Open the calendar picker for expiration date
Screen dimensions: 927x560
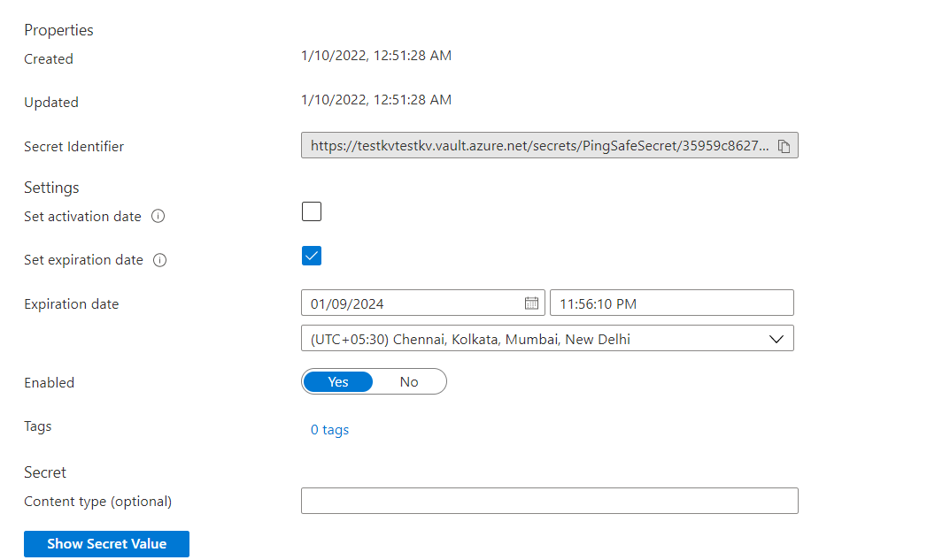[x=531, y=303]
